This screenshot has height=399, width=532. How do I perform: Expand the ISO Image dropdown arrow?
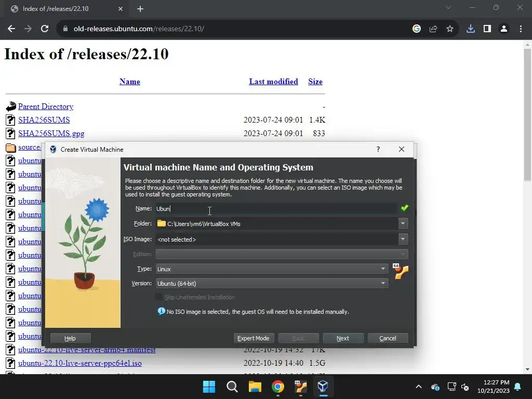403,239
